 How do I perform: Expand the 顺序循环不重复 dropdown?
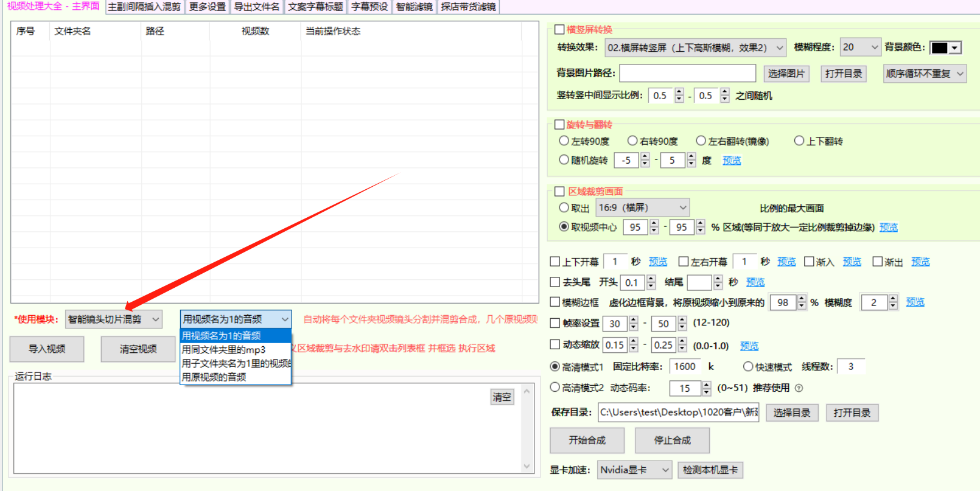point(925,74)
